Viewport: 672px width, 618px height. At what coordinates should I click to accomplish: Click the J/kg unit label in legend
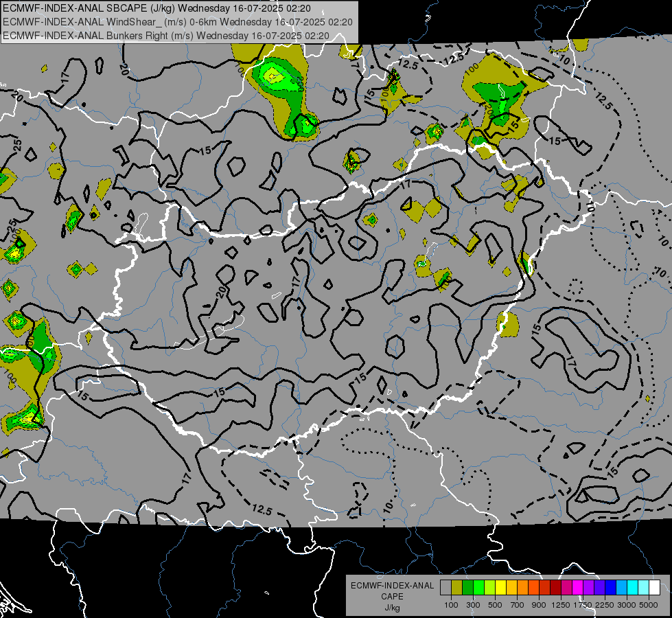[x=392, y=608]
